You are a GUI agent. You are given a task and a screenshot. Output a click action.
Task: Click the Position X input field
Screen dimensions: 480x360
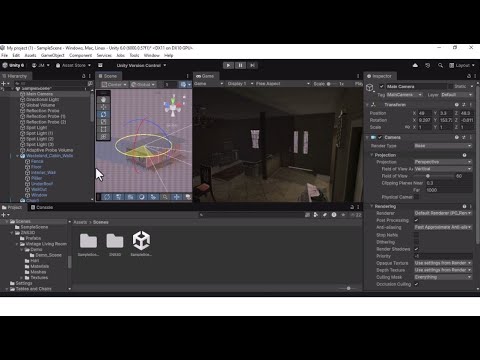tap(425, 113)
